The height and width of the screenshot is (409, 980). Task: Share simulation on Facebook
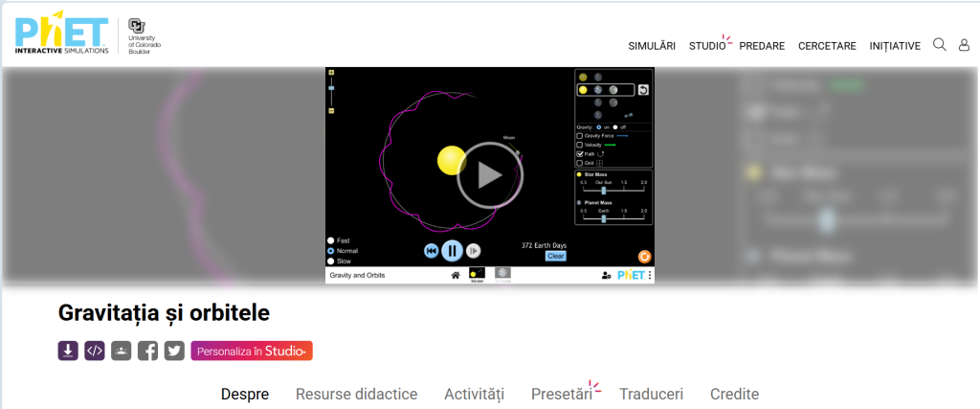(147, 351)
